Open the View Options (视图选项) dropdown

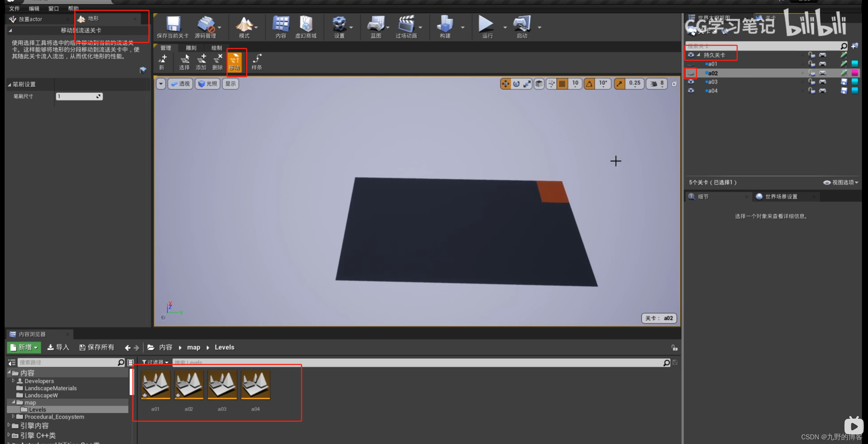pyautogui.click(x=841, y=182)
